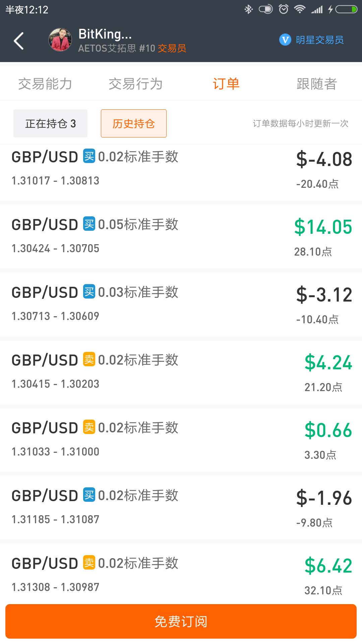Show 正在持仓 3 open positions
The image size is (362, 644).
50,123
